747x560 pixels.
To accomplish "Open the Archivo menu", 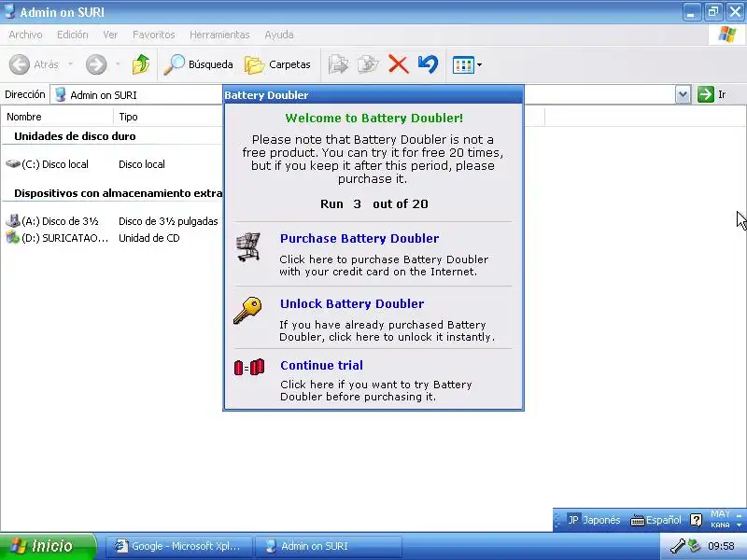I will pyautogui.click(x=25, y=35).
